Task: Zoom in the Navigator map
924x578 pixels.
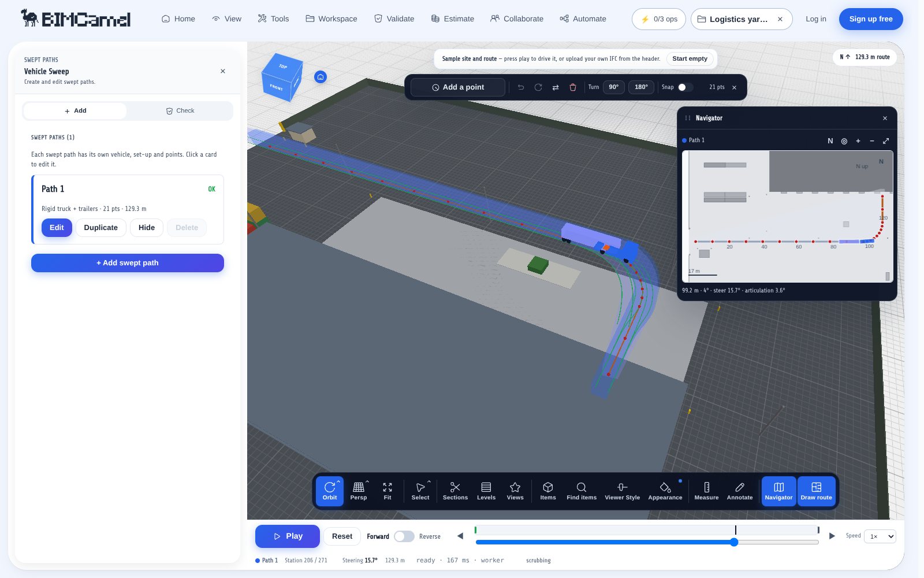Action: click(858, 141)
